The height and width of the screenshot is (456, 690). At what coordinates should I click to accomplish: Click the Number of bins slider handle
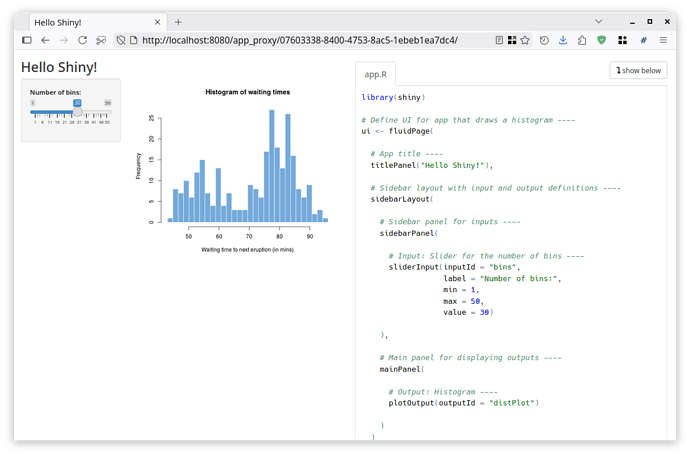click(x=77, y=111)
